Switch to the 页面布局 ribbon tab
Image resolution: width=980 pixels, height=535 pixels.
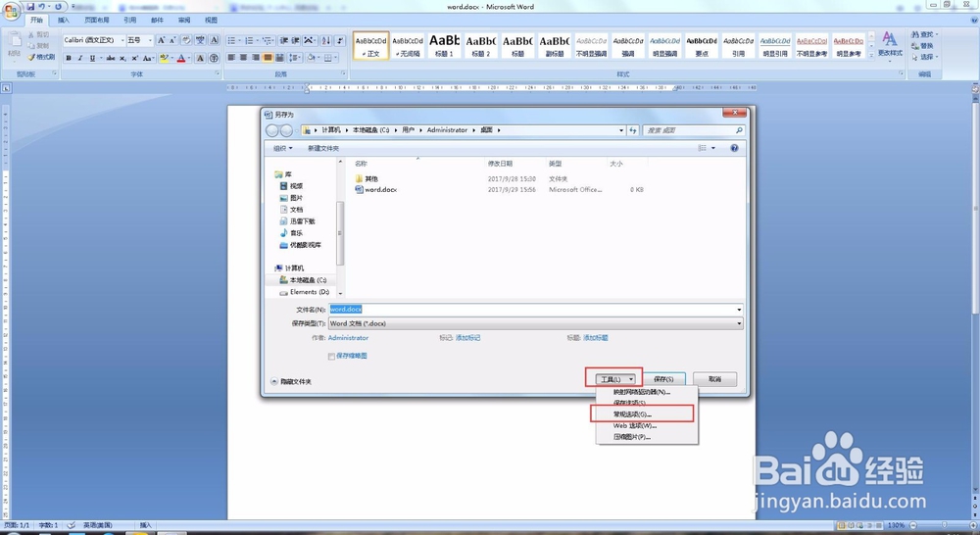[x=97, y=20]
